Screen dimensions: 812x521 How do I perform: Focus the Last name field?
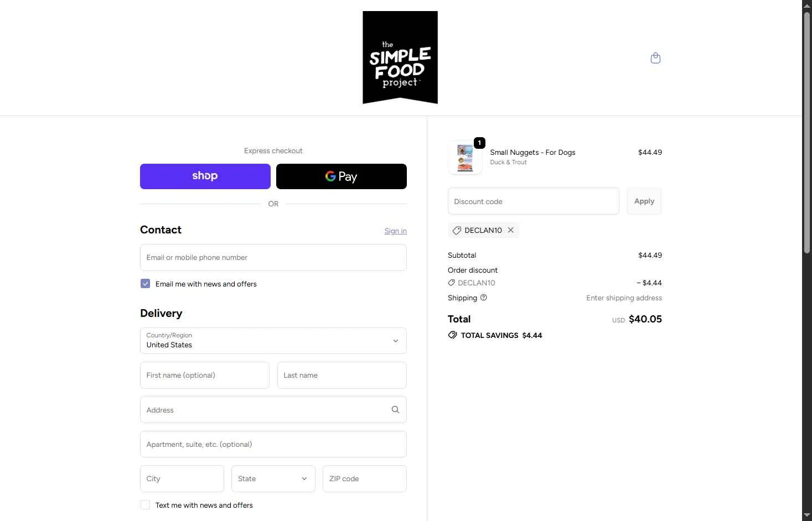click(342, 375)
